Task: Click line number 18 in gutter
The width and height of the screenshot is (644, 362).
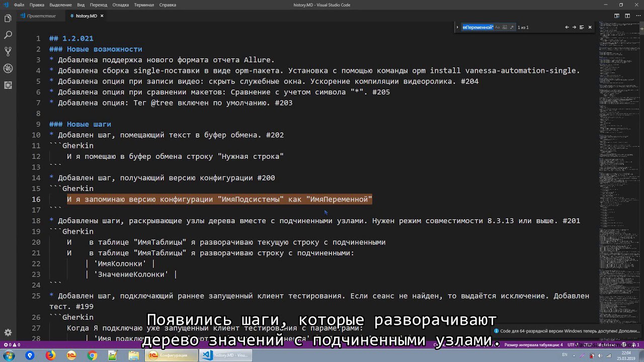Action: (36, 221)
